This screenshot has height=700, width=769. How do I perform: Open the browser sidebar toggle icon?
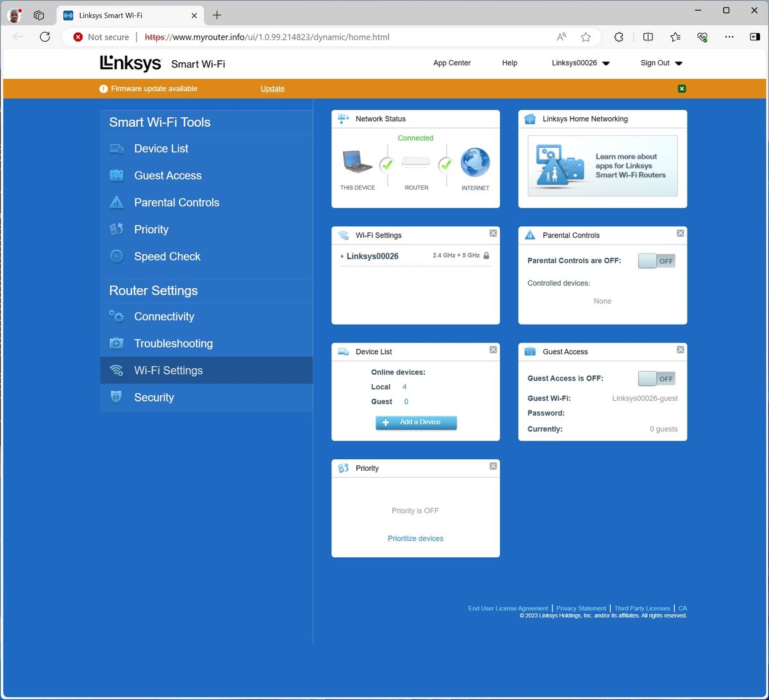coord(755,37)
